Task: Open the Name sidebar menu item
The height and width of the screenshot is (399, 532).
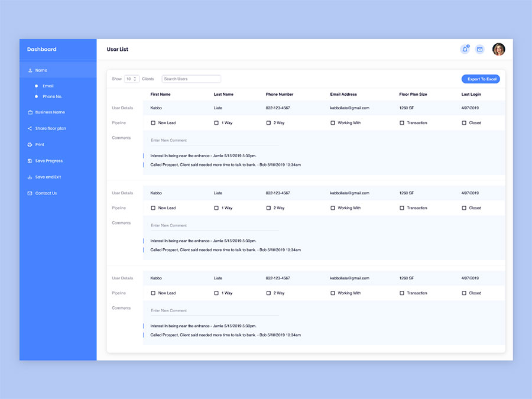Action: [x=58, y=70]
